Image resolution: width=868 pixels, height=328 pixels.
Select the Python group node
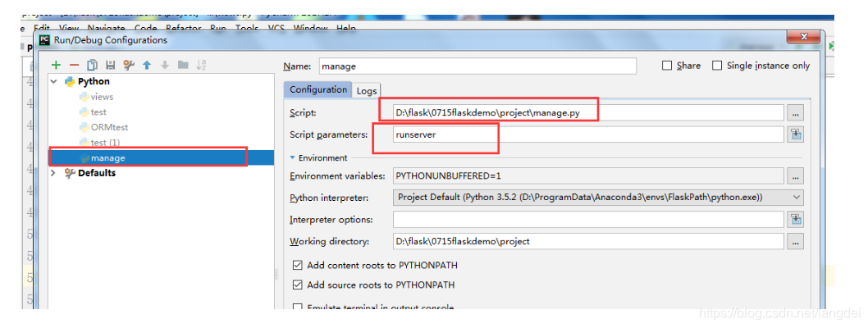(x=94, y=82)
